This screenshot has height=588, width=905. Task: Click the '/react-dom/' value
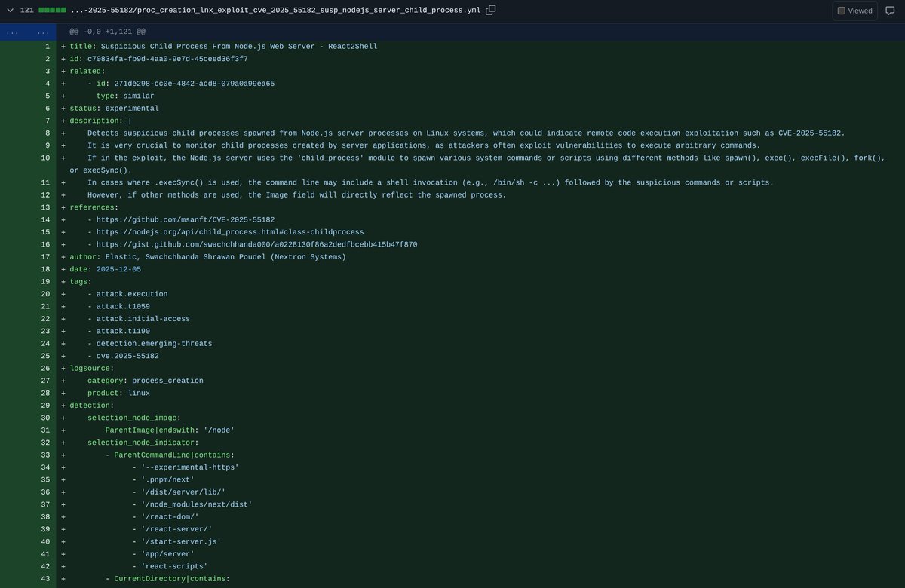click(x=170, y=517)
